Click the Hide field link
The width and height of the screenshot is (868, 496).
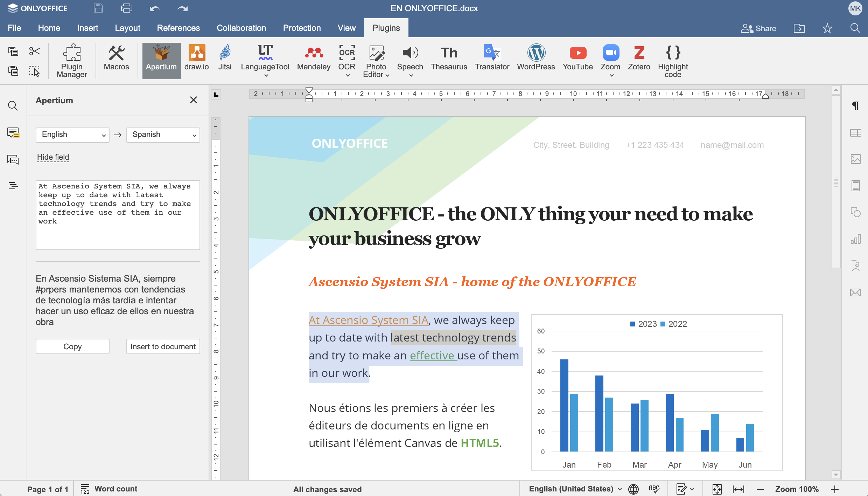(53, 157)
